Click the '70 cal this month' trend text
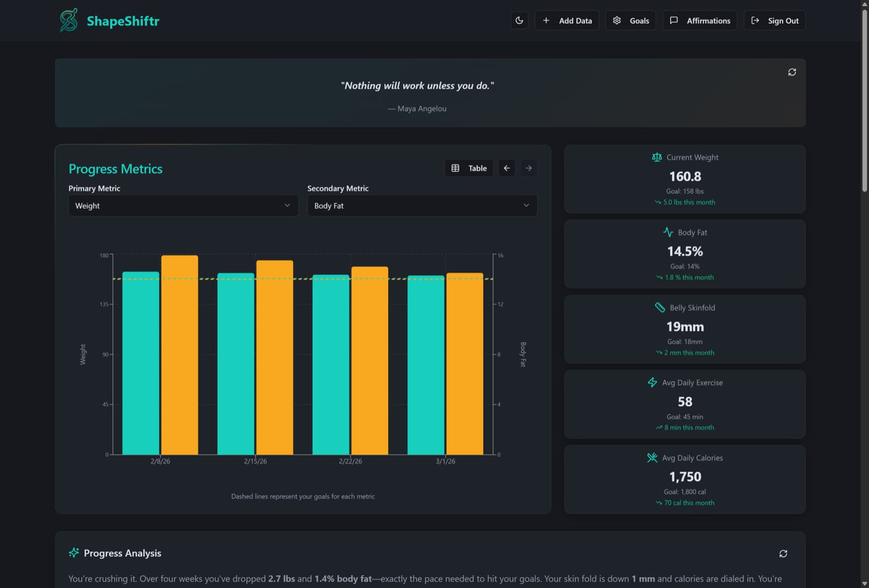The image size is (869, 588). click(689, 503)
